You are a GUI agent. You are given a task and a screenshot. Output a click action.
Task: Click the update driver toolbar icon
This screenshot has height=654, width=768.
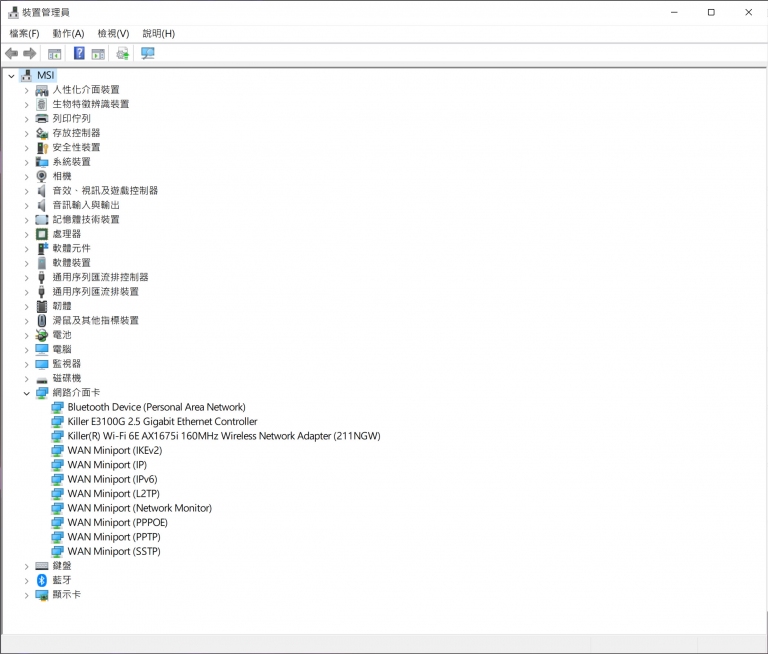[122, 53]
